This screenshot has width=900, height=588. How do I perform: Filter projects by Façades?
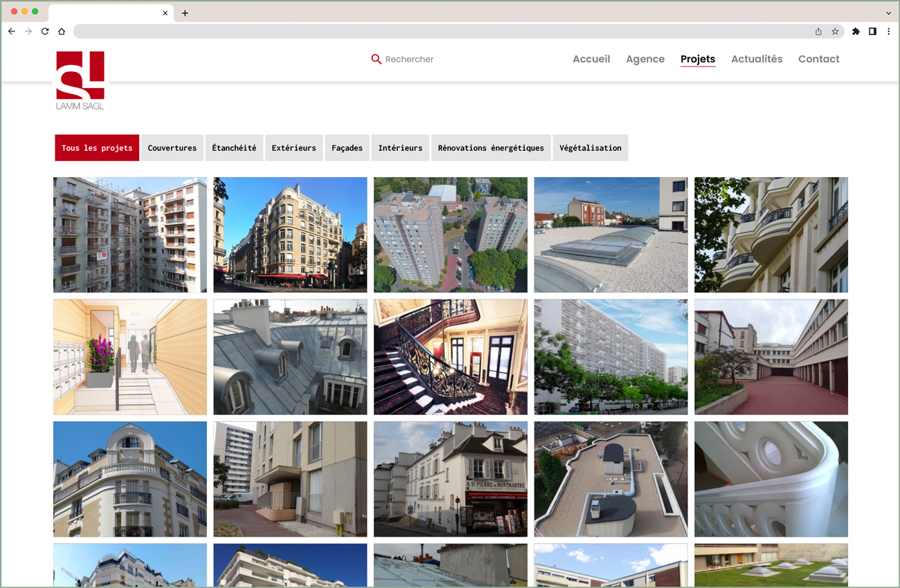(347, 148)
